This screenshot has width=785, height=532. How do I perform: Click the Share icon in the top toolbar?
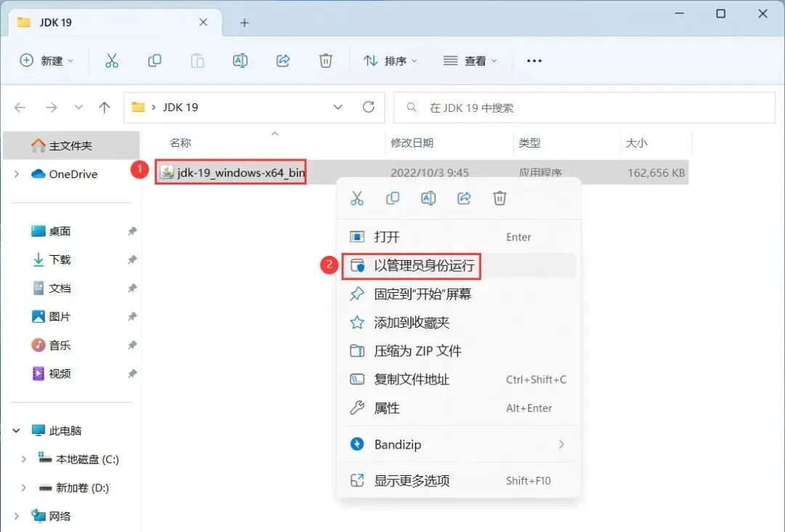point(283,61)
